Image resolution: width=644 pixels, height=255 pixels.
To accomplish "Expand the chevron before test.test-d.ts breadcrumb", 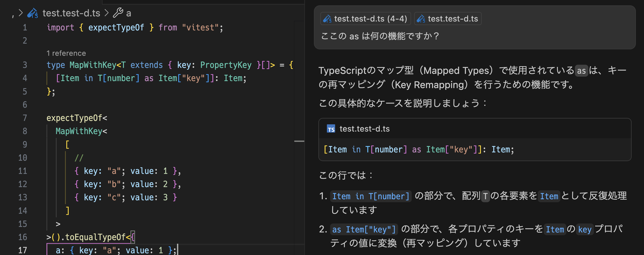I will tap(21, 13).
